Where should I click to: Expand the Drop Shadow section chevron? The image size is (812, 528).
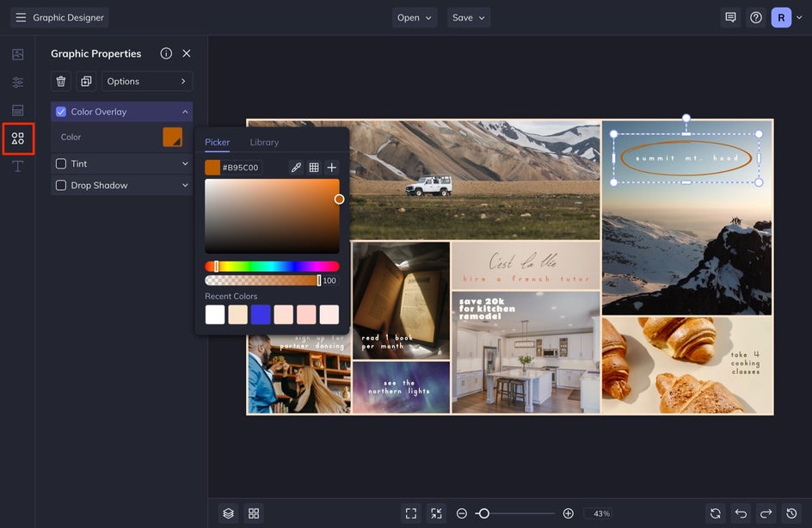tap(185, 185)
